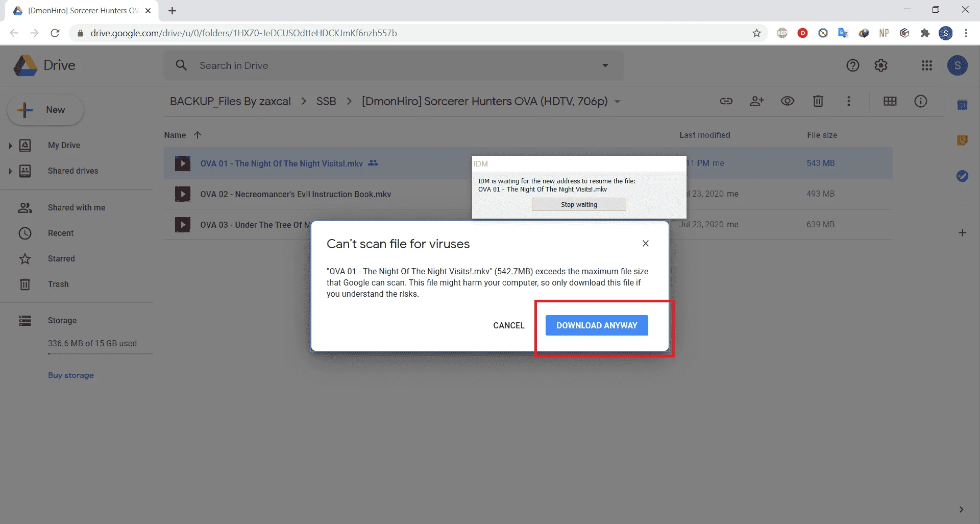Click the Remove trash can toolbar icon
The image size is (980, 524).
click(x=818, y=101)
